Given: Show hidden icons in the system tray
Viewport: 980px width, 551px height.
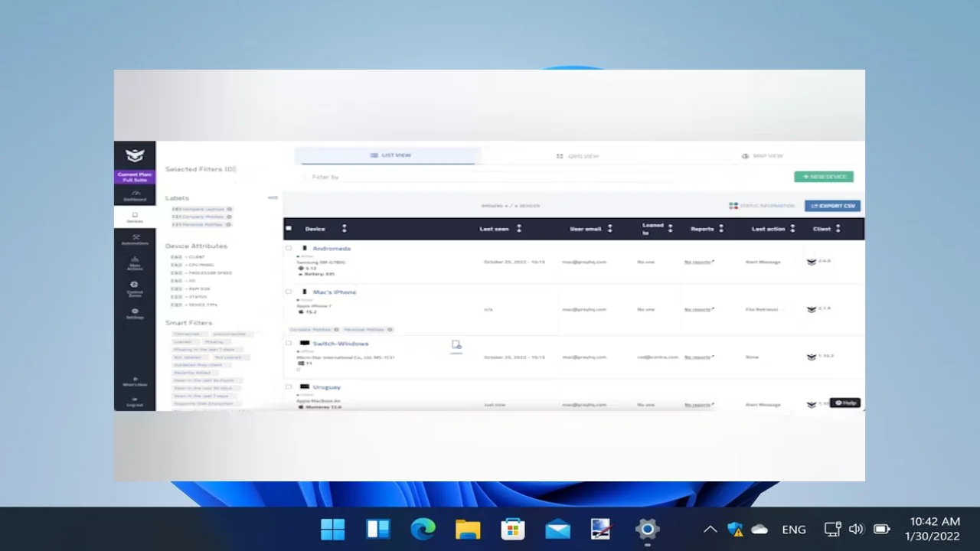Looking at the screenshot, I should coord(710,529).
